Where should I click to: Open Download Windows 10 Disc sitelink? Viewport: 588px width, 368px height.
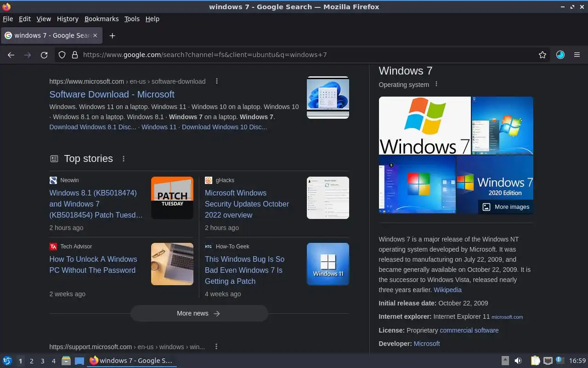click(224, 127)
